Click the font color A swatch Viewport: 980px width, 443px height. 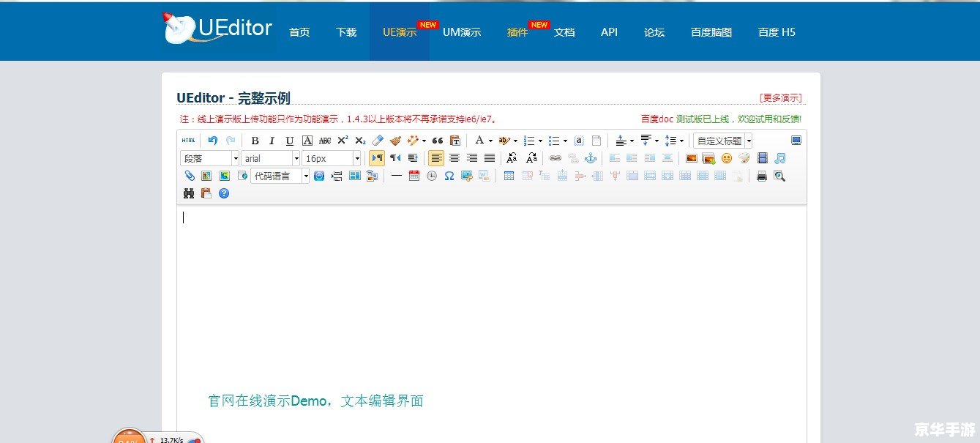[x=479, y=141]
